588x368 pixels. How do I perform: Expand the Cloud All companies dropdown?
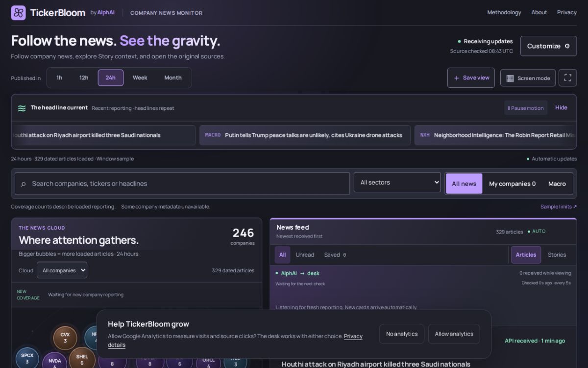point(62,270)
